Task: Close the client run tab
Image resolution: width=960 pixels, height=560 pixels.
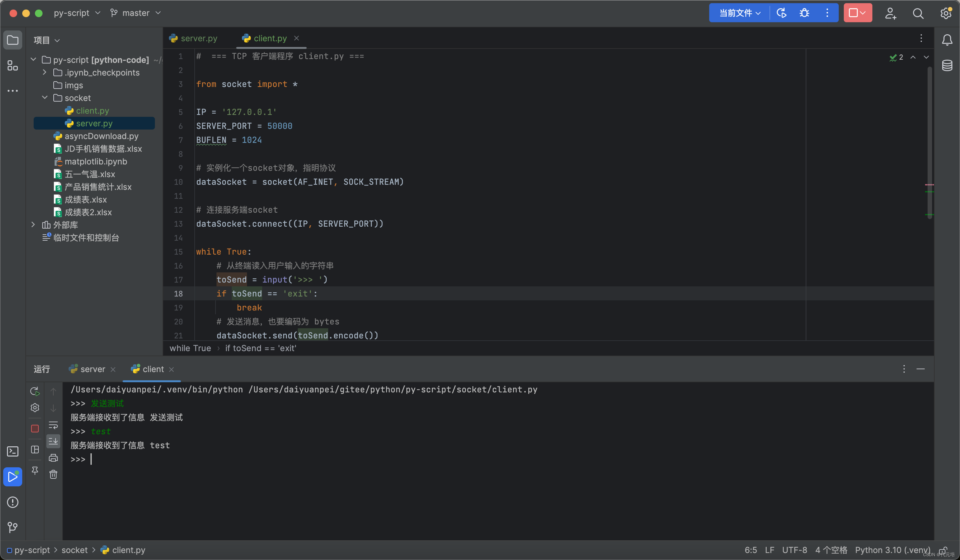Action: click(171, 370)
